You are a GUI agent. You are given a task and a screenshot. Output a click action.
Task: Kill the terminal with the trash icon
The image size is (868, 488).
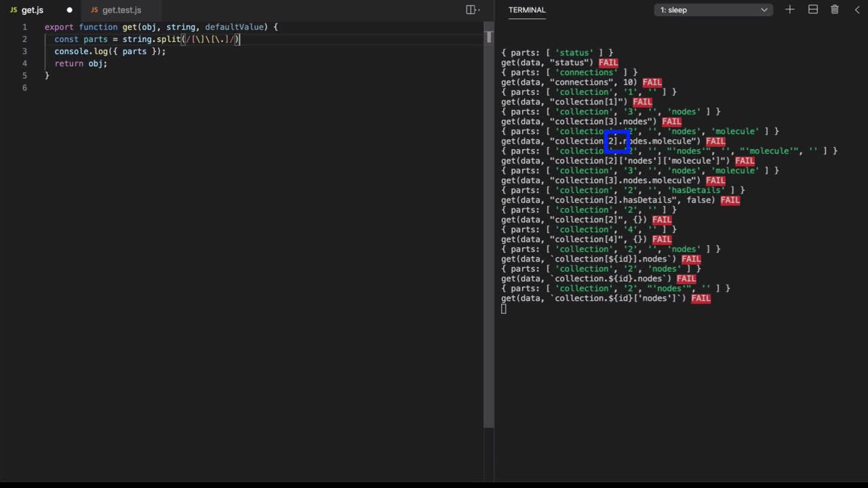[x=835, y=9]
